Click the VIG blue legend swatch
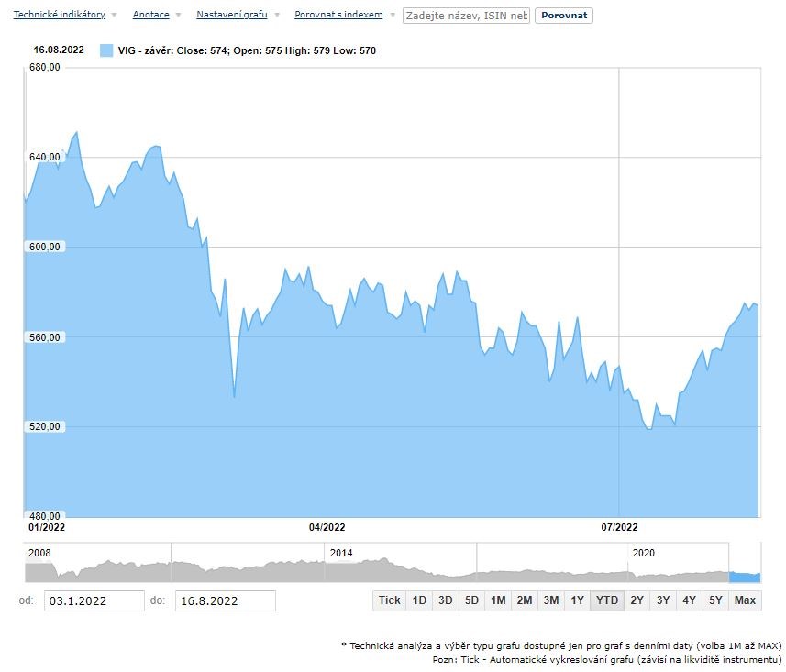The height and width of the screenshot is (672, 786). (x=106, y=50)
